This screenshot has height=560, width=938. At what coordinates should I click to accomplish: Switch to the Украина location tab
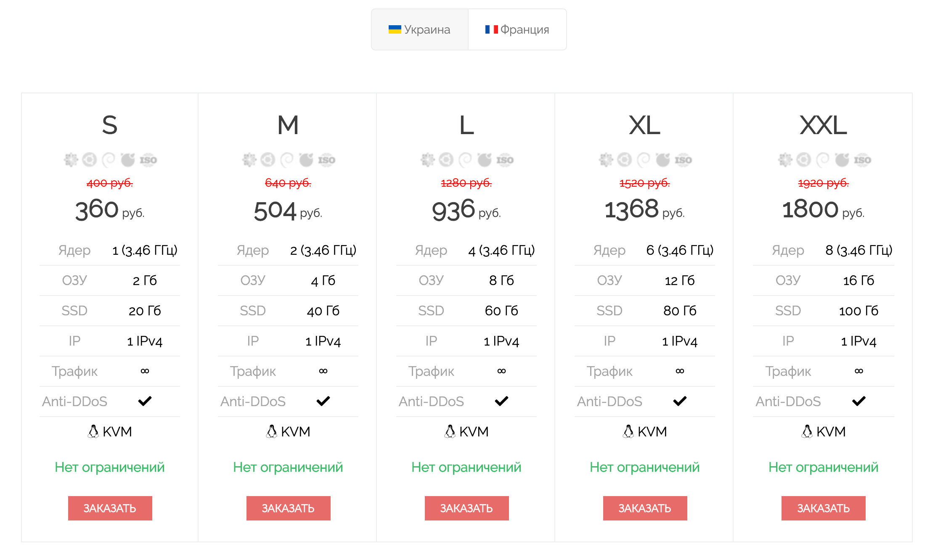coord(420,29)
